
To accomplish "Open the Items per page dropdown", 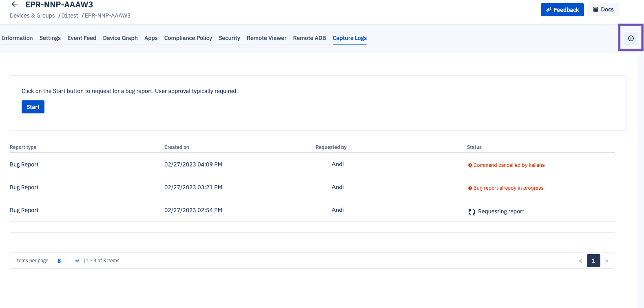I will coord(68,261).
